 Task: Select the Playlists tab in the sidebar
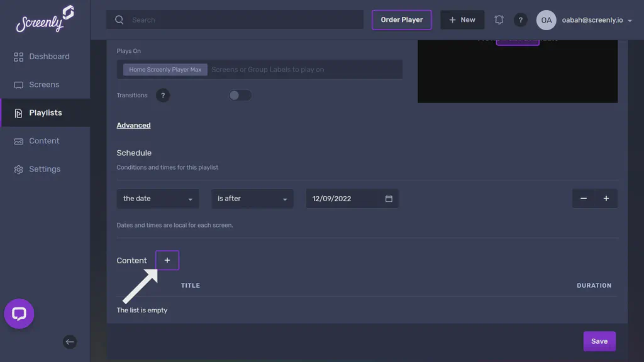45,112
